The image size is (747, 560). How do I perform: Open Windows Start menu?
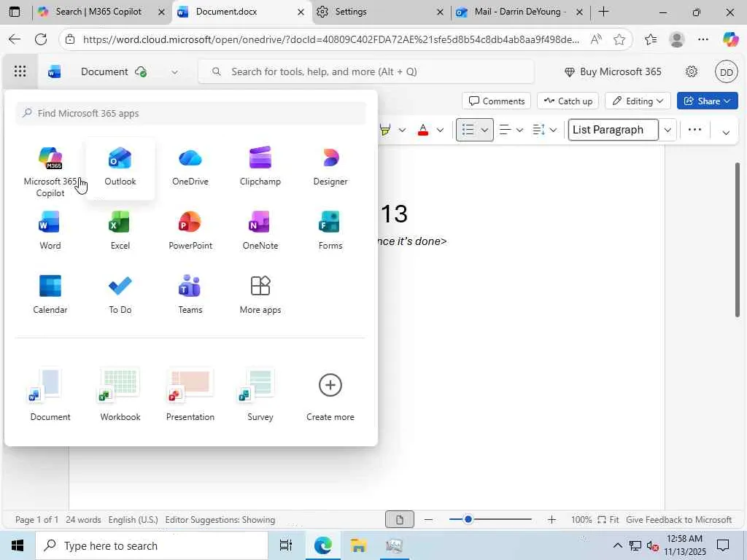point(18,545)
